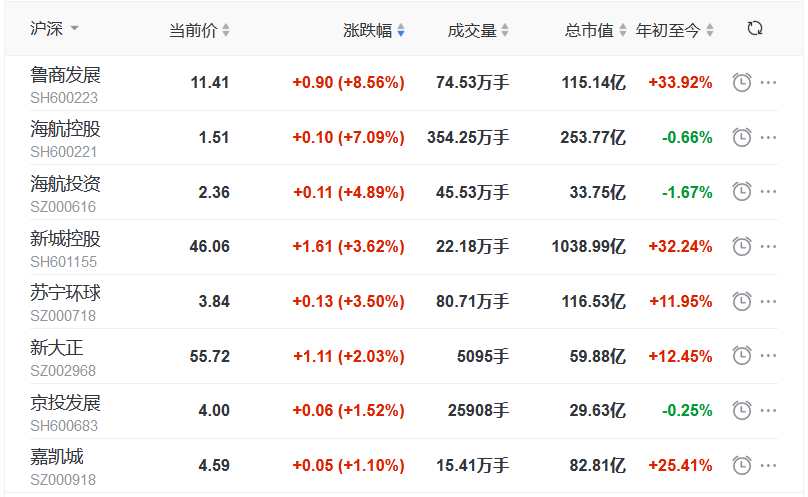Open more options for 苏宁环球 row
Viewport: 808px width, 497px height.
768,301
